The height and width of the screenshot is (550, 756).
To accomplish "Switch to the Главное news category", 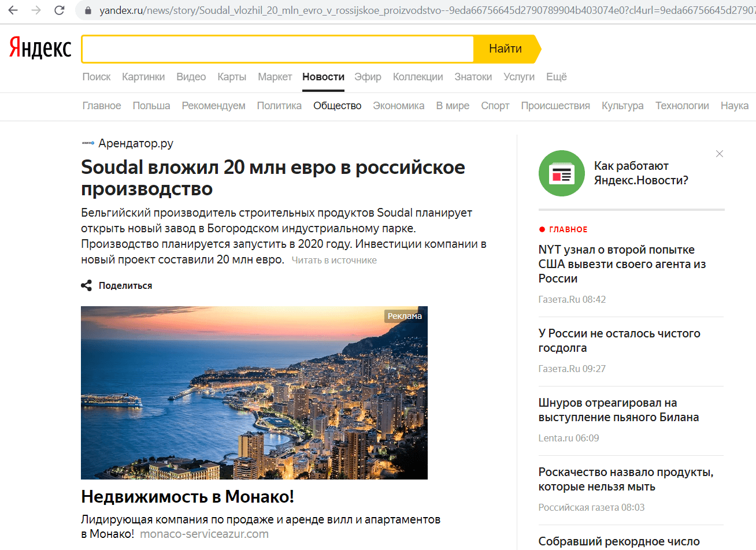I will pyautogui.click(x=102, y=106).
